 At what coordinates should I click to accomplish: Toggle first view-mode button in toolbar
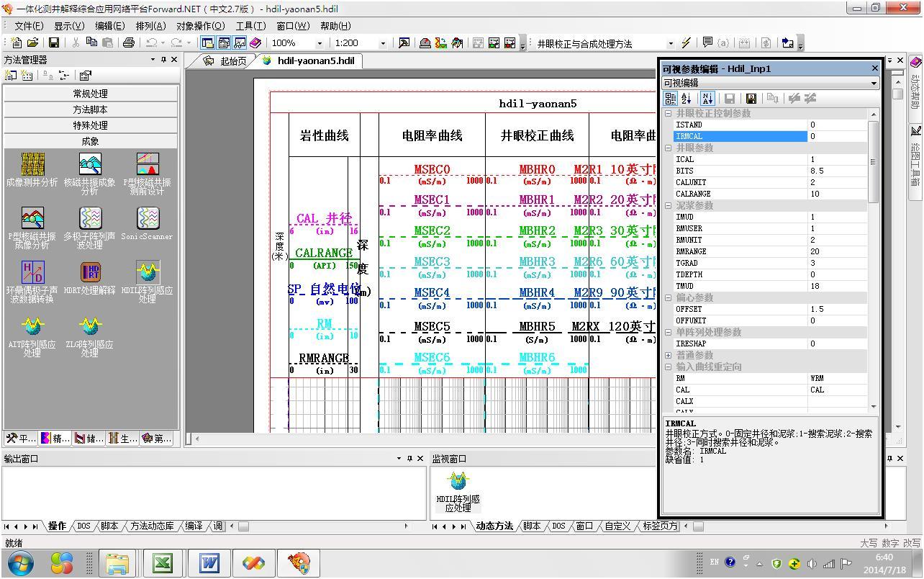click(x=208, y=43)
